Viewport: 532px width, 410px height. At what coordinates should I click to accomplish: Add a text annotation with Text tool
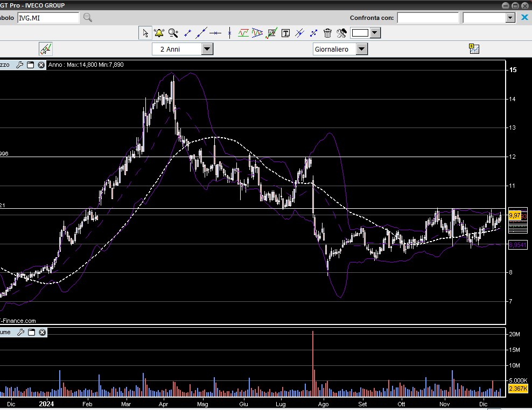(x=285, y=33)
